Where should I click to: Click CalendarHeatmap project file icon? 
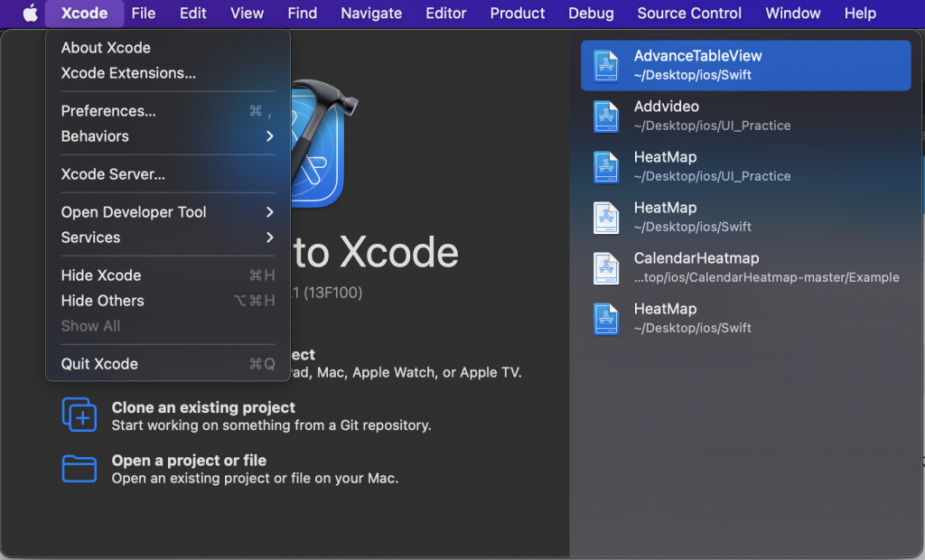pyautogui.click(x=606, y=268)
